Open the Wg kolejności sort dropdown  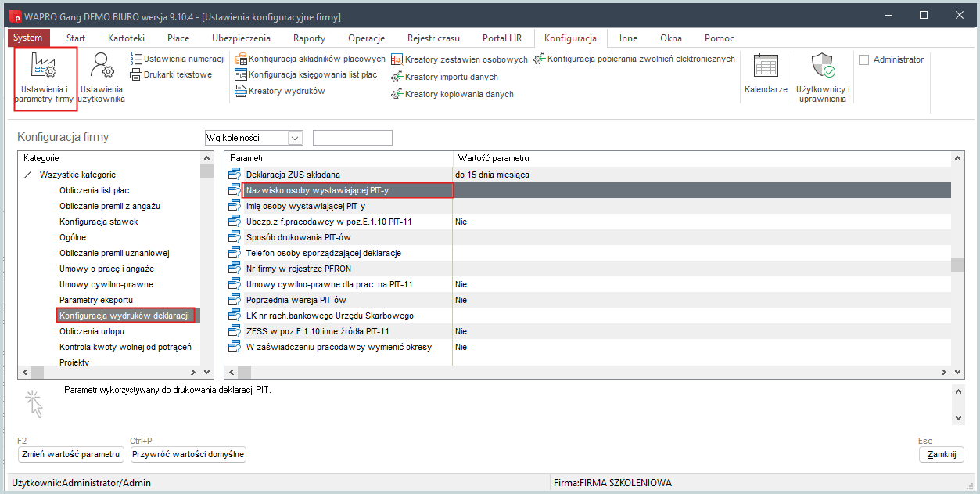(295, 138)
